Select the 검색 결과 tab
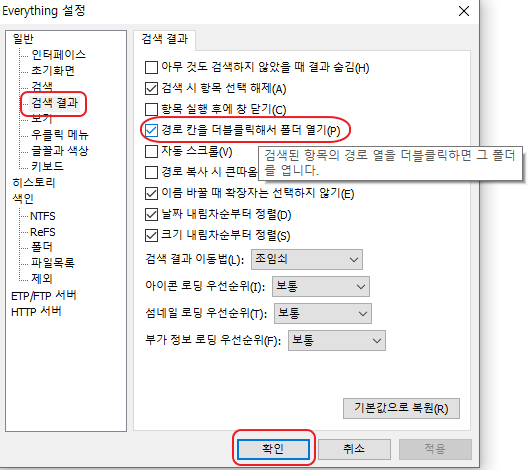This screenshot has width=529, height=470. 165,39
